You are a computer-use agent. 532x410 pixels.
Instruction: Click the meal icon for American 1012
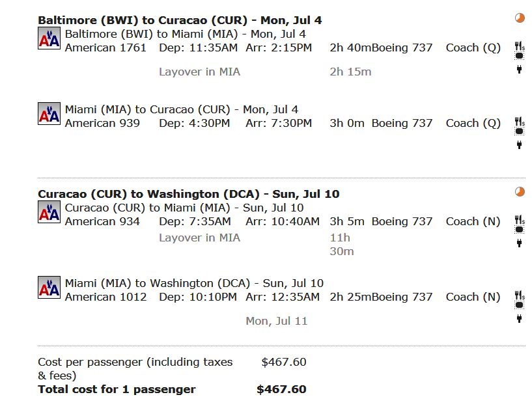pos(520,295)
